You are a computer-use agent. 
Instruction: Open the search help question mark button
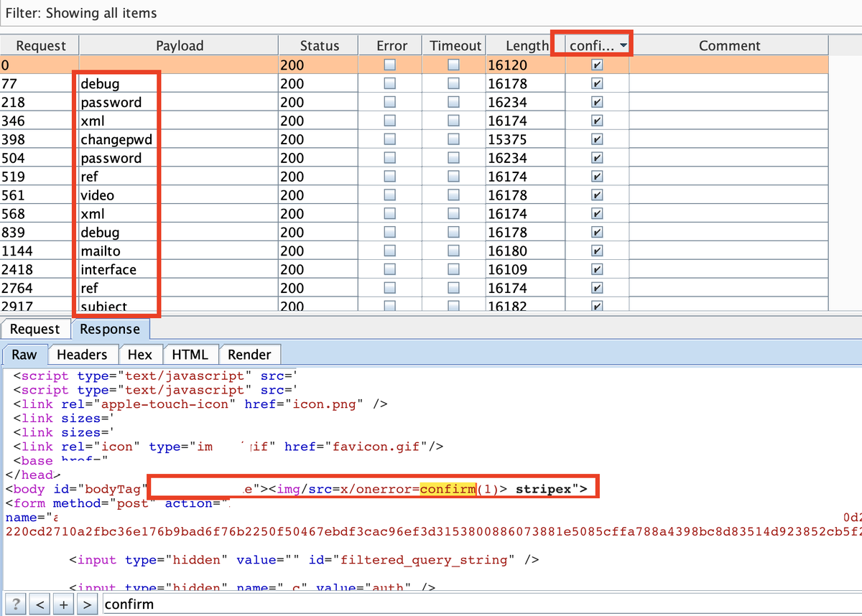[16, 604]
